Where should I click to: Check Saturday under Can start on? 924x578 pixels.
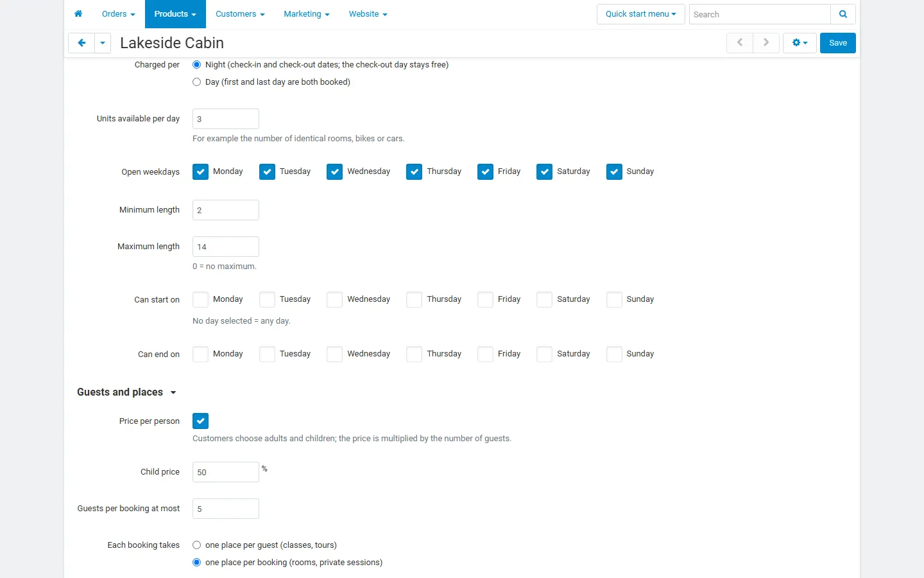[x=545, y=300]
